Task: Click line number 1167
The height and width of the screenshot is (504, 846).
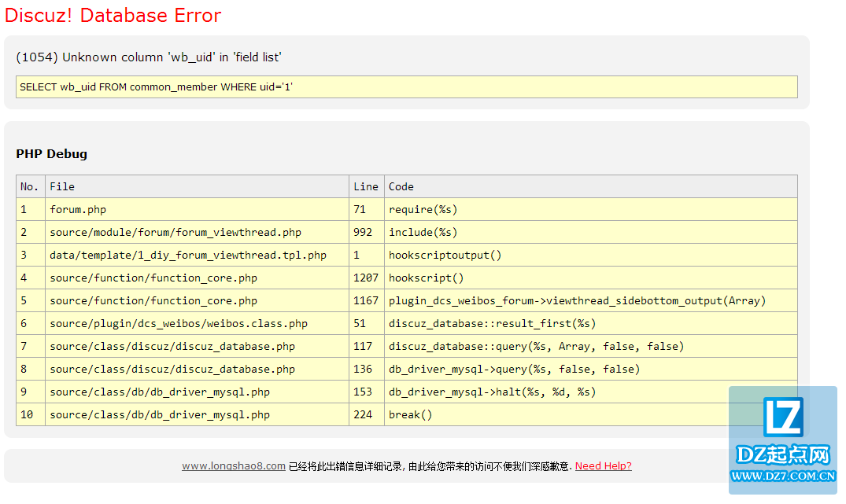Action: (x=367, y=301)
